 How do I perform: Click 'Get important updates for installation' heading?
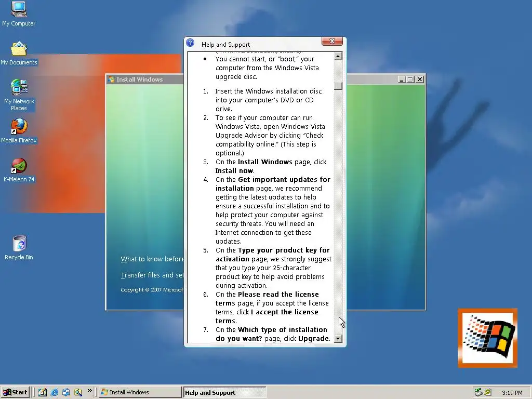click(273, 184)
